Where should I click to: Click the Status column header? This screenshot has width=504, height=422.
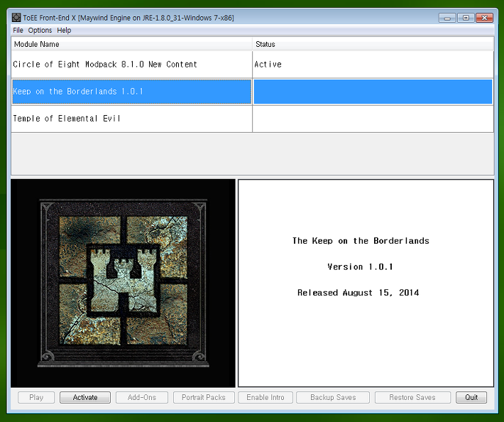pyautogui.click(x=373, y=44)
